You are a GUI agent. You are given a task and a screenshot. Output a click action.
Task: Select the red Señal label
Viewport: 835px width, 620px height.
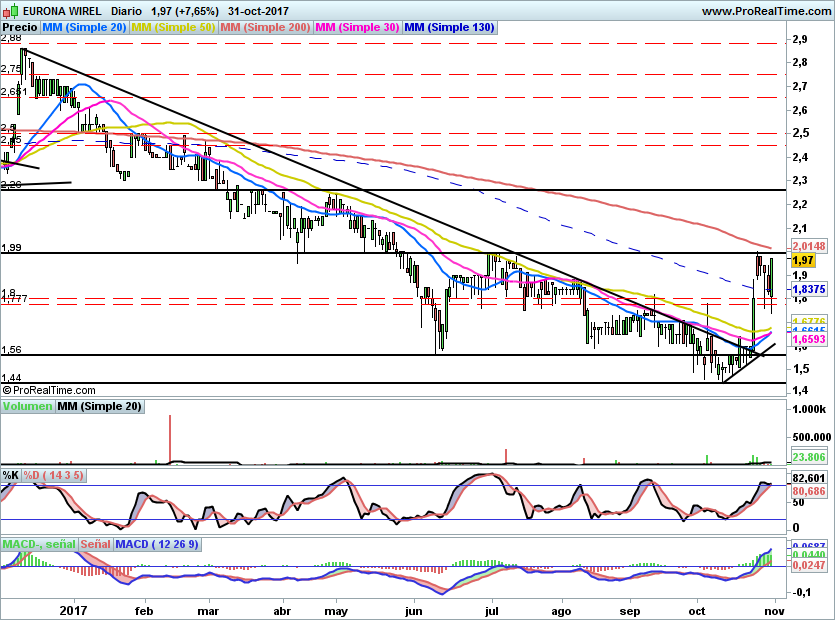tap(95, 544)
